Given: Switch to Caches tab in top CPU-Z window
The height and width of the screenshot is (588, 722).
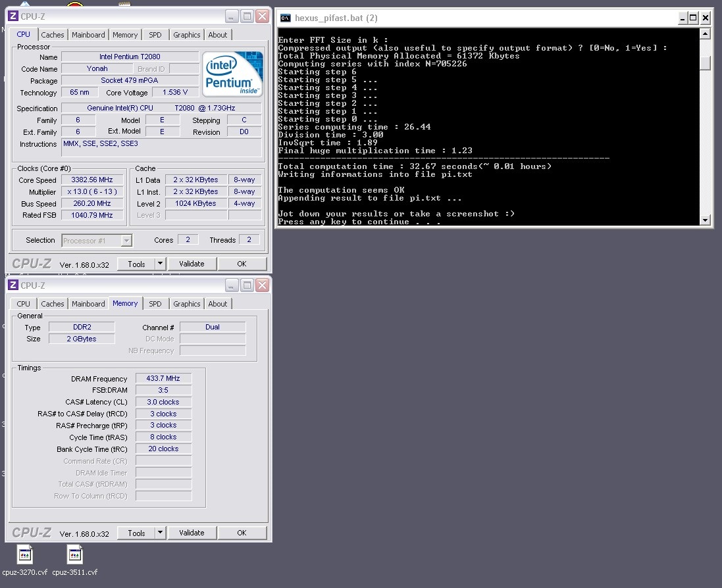Looking at the screenshot, I should pyautogui.click(x=53, y=35).
